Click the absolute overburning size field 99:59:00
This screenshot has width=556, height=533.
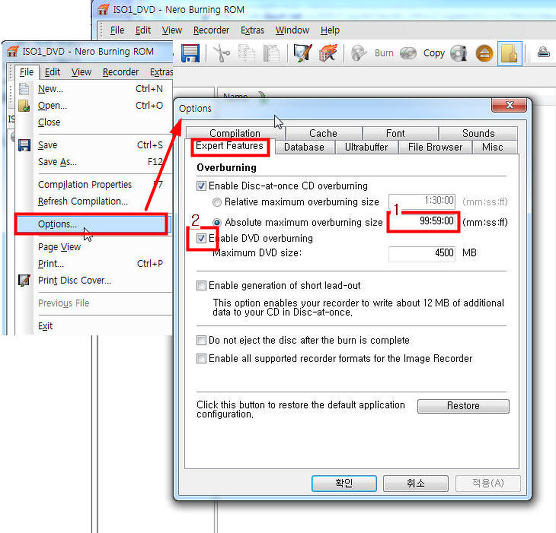[422, 221]
